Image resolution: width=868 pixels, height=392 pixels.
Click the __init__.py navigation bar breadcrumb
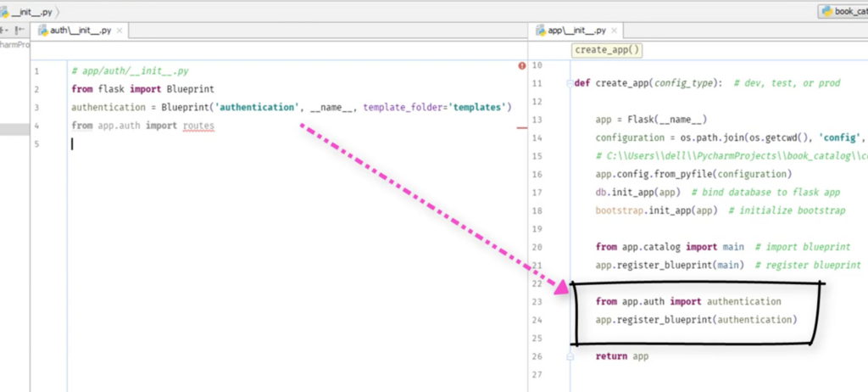pyautogui.click(x=26, y=12)
